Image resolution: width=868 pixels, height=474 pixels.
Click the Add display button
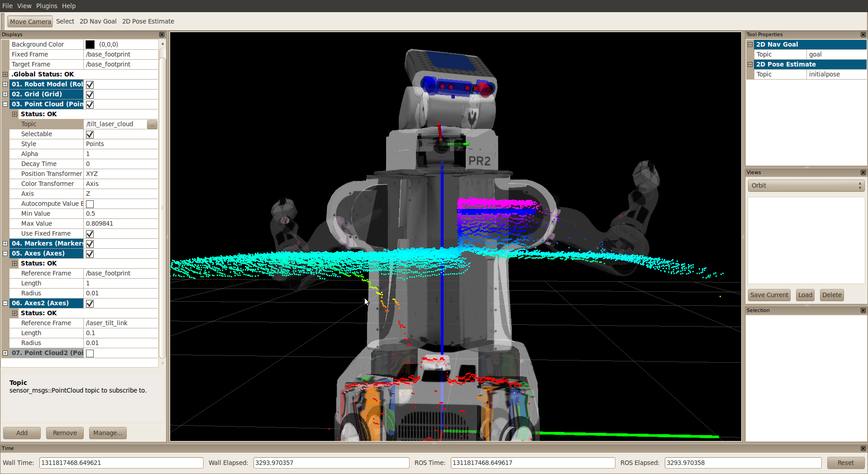(x=22, y=433)
